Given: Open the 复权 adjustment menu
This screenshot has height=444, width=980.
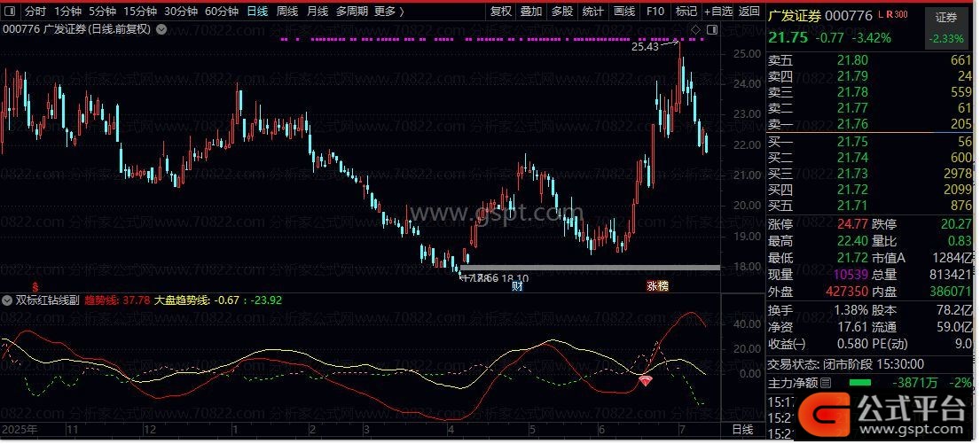Looking at the screenshot, I should point(500,11).
